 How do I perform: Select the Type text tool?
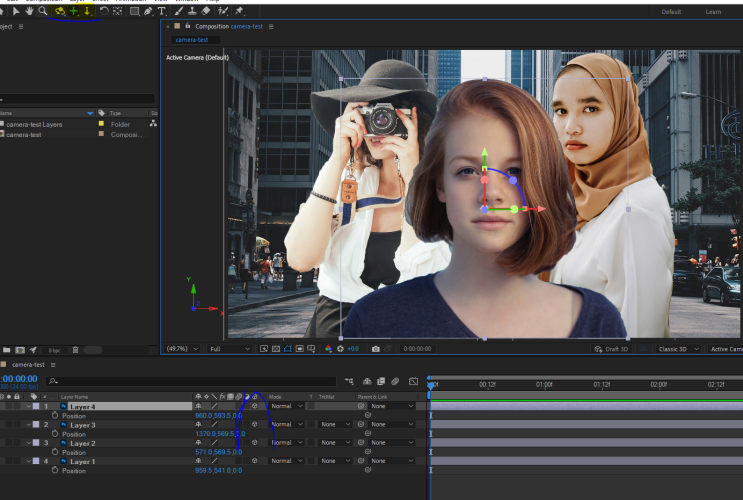coord(162,11)
